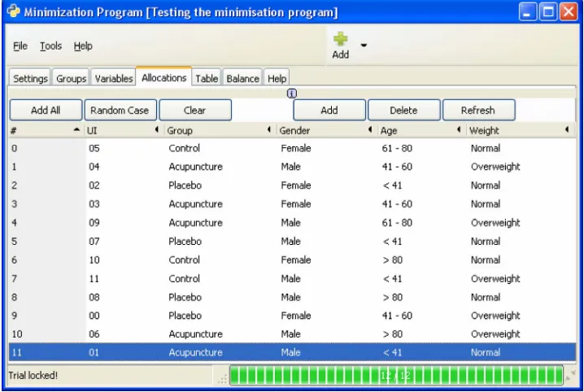
Task: Select row with UI 02
Action: pyautogui.click(x=292, y=185)
